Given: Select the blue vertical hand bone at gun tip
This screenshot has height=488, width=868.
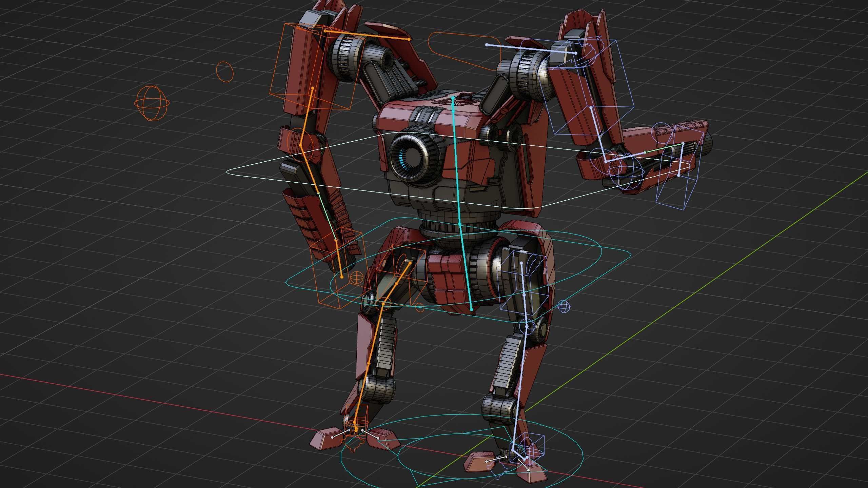Looking at the screenshot, I should 680,160.
